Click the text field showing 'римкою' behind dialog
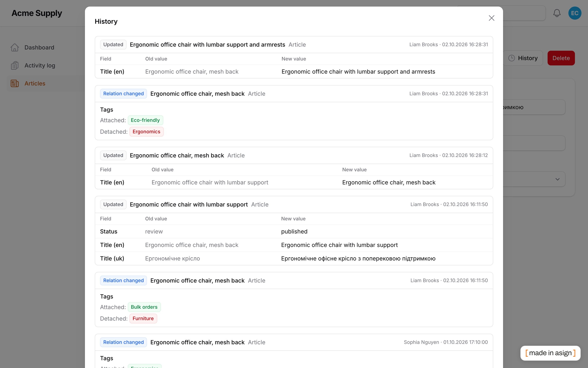Image resolution: width=588 pixels, height=368 pixels. (x=534, y=107)
